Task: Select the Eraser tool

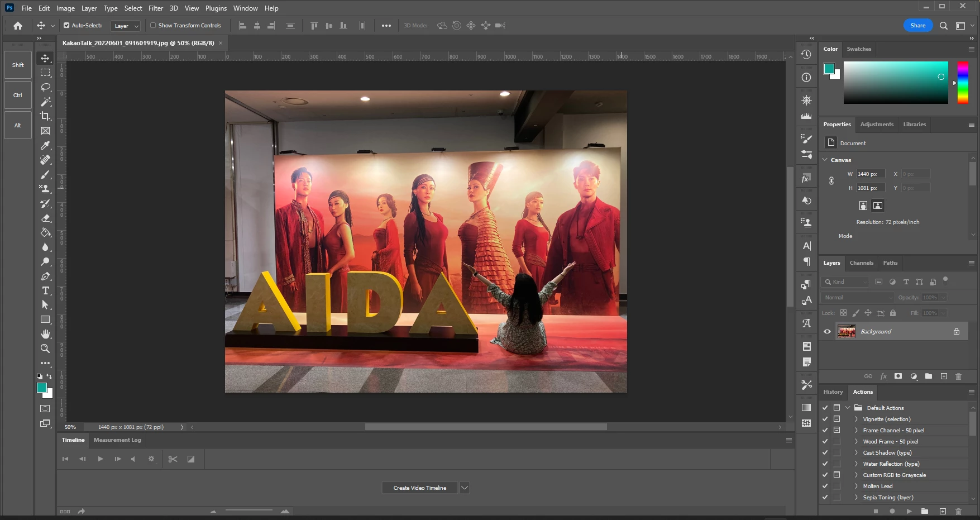Action: (x=45, y=218)
